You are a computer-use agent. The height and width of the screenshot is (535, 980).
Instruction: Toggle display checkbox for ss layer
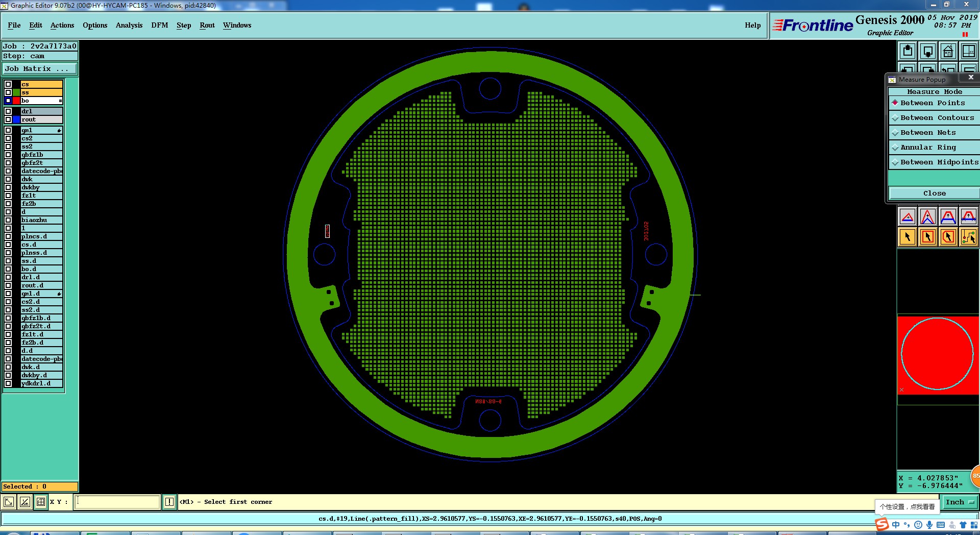click(8, 92)
